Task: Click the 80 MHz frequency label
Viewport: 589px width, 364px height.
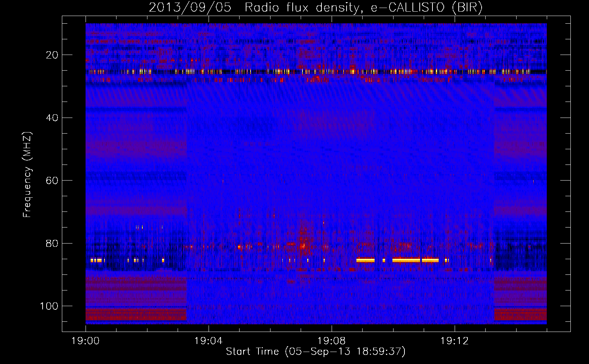Action: 52,244
